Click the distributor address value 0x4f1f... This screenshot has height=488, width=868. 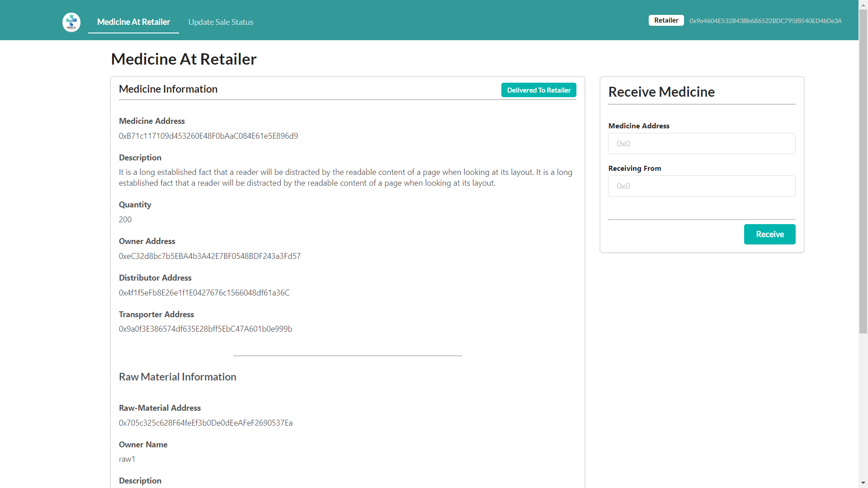[x=204, y=293]
